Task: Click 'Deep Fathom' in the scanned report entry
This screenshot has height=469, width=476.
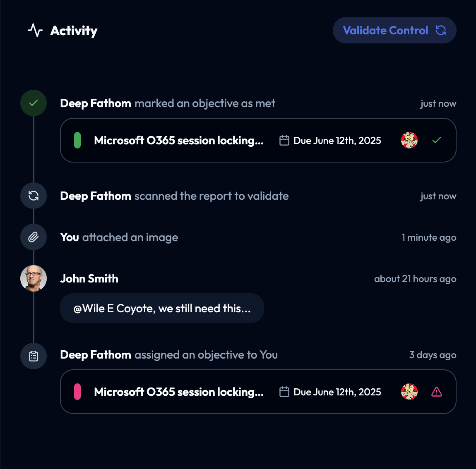Action: pos(96,196)
